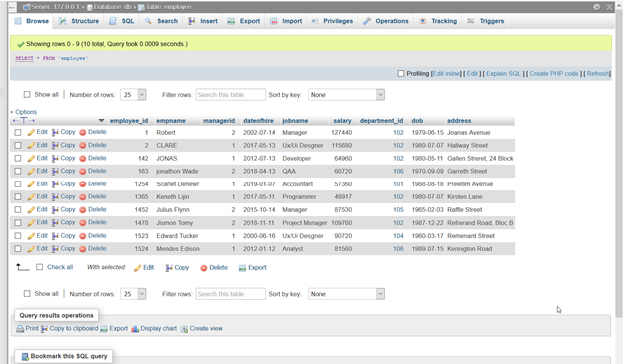Screen dimensions: 623x364
Task: Open the lower Number of rows dropdown
Action: tap(133, 294)
